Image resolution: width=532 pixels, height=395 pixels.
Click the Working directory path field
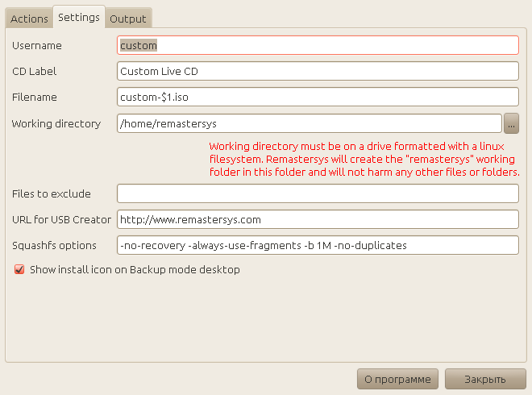click(310, 123)
